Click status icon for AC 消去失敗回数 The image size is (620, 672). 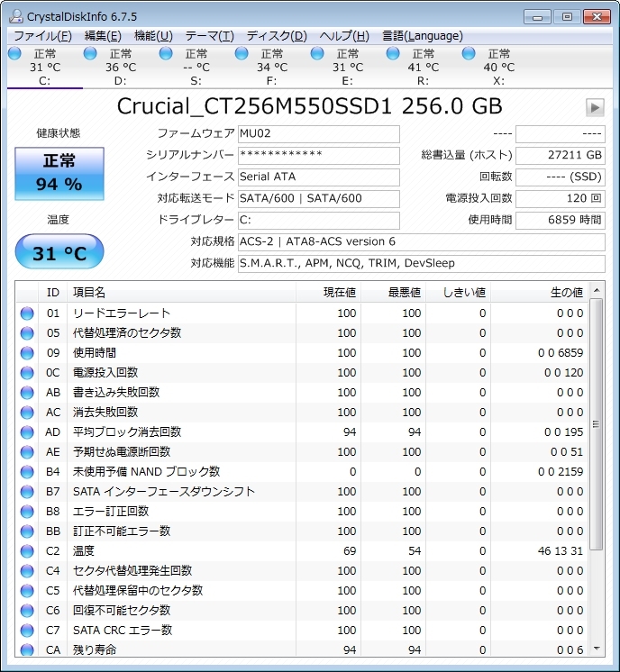(27, 413)
